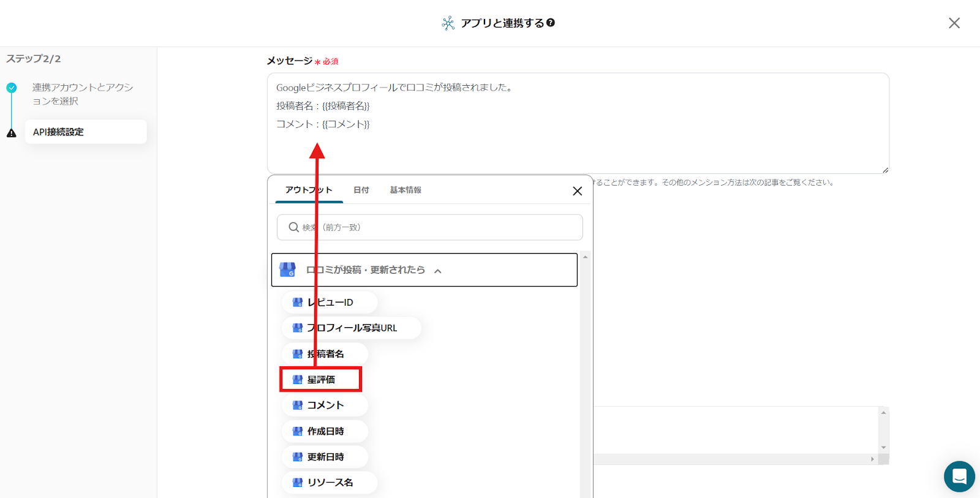This screenshot has width=980, height=498.
Task: Choose the プロフィール写真URL output
Action: [351, 328]
